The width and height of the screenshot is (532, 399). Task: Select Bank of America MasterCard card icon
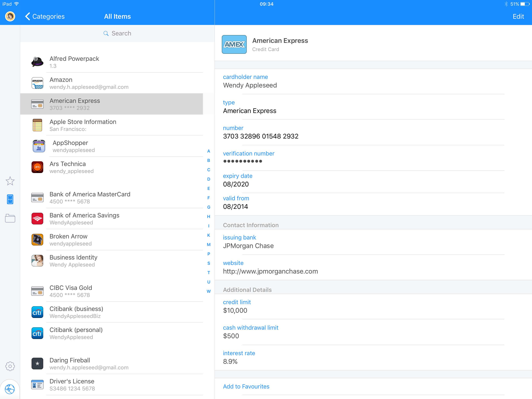coord(38,198)
